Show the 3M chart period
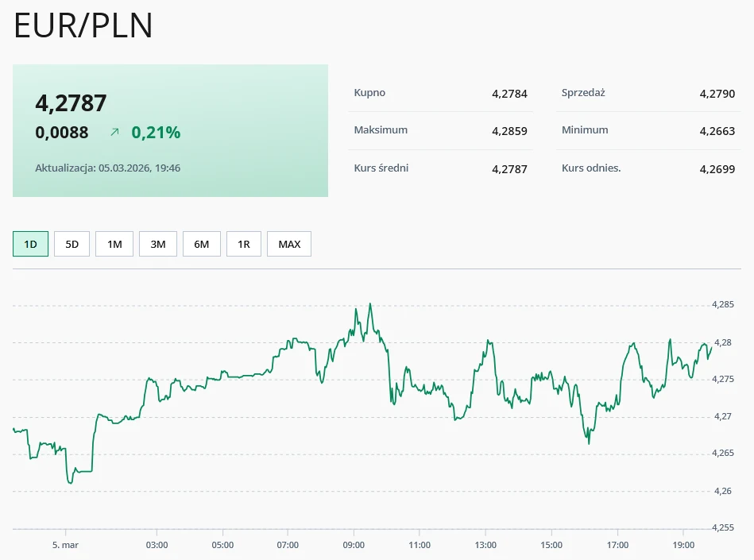The width and height of the screenshot is (754, 560). [157, 244]
